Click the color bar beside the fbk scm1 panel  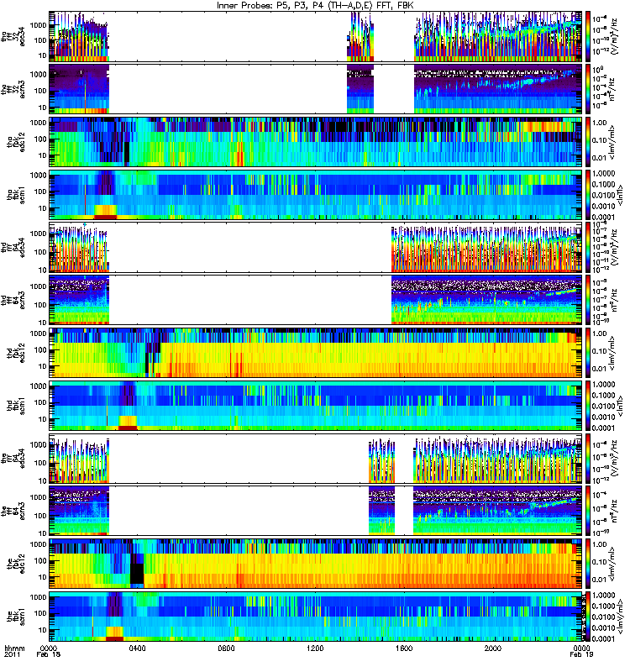(x=587, y=617)
